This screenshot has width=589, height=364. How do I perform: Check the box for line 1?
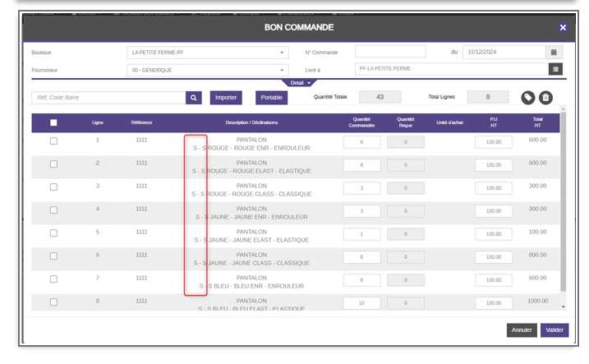[x=53, y=141]
